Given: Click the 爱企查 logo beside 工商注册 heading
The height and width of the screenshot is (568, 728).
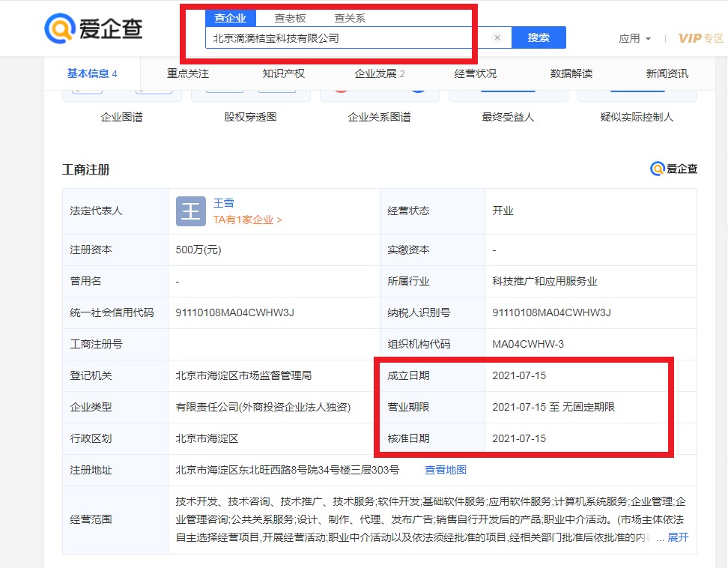Looking at the screenshot, I should pyautogui.click(x=673, y=169).
